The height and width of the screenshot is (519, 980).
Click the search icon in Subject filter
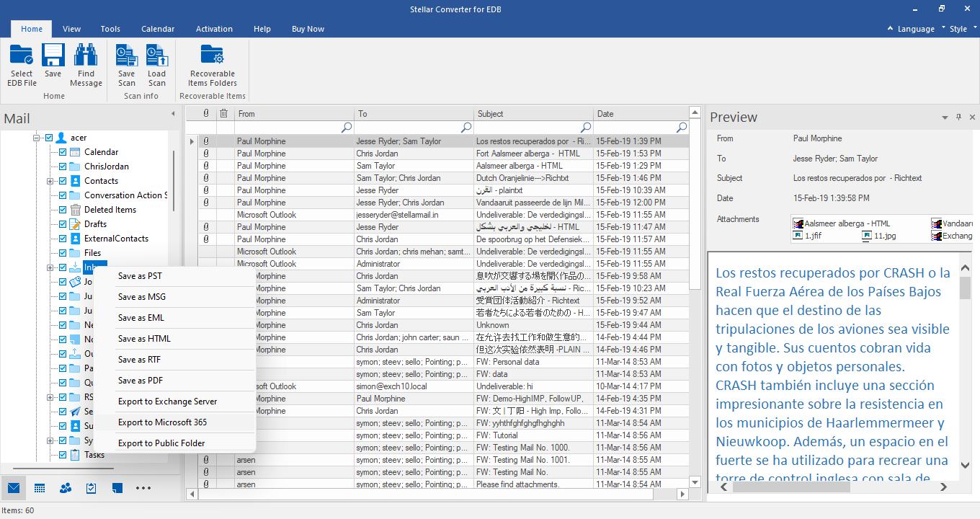pos(586,128)
